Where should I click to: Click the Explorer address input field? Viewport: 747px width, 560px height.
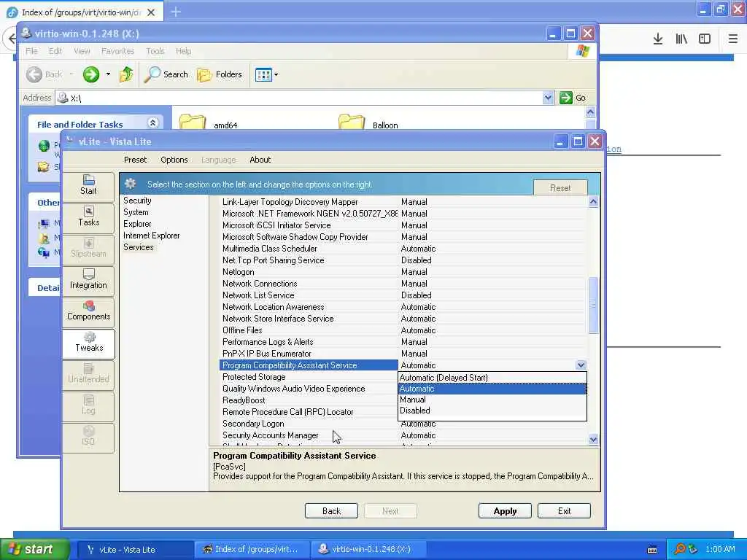305,98
